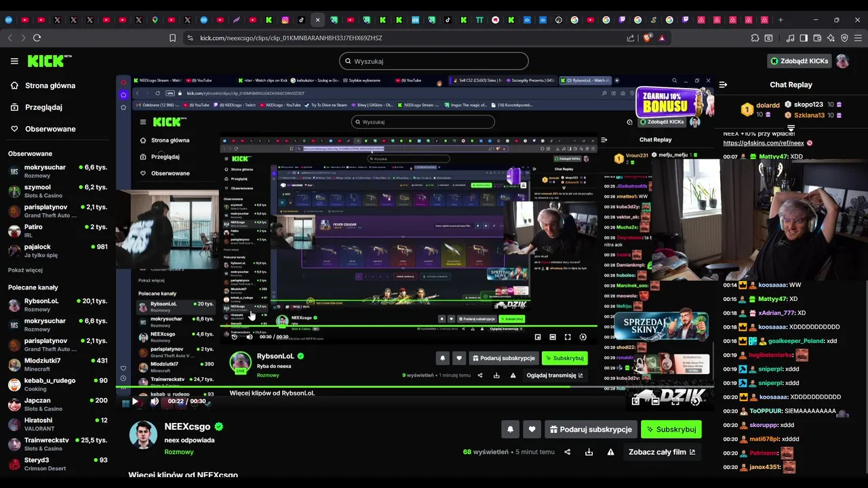Open RybsonLoL recommended channel

[x=57, y=305]
